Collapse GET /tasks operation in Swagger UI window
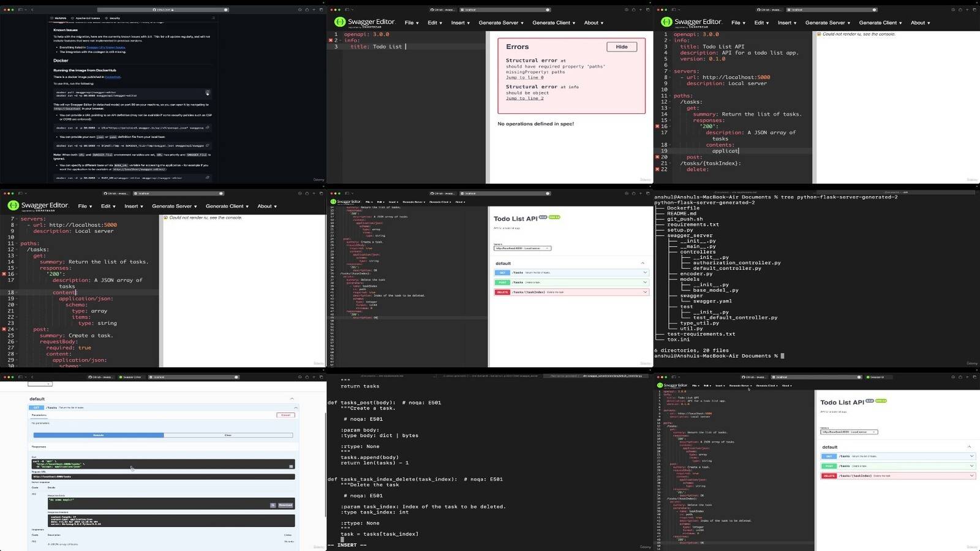 295,408
